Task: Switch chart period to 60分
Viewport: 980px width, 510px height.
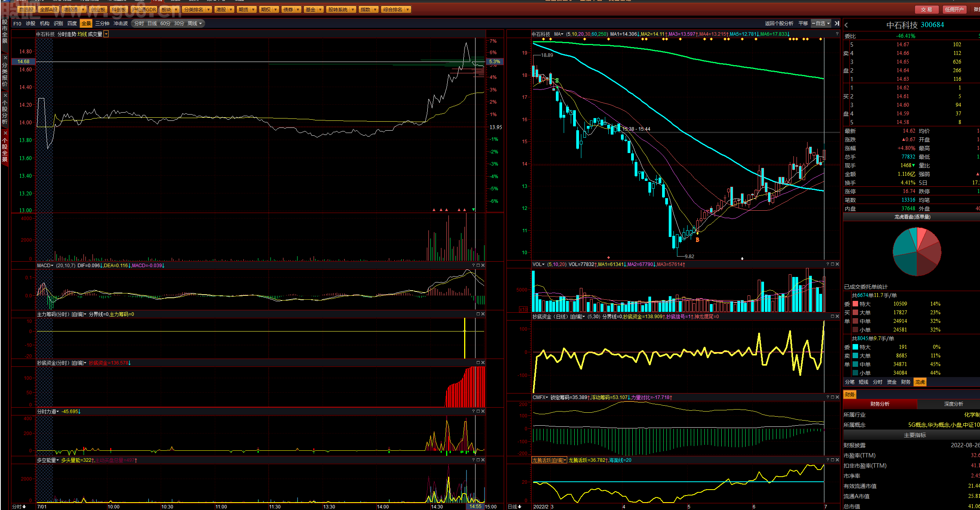Action: click(x=165, y=24)
